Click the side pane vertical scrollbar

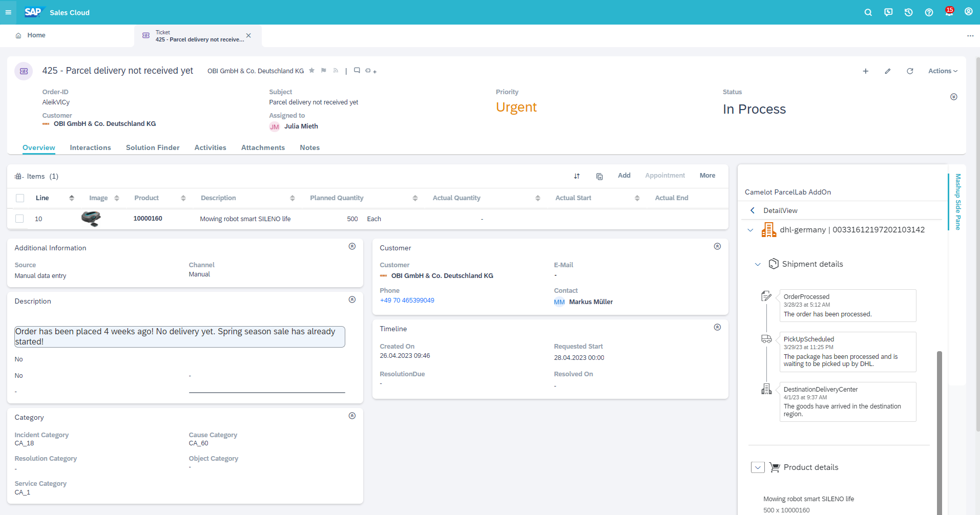click(x=940, y=433)
